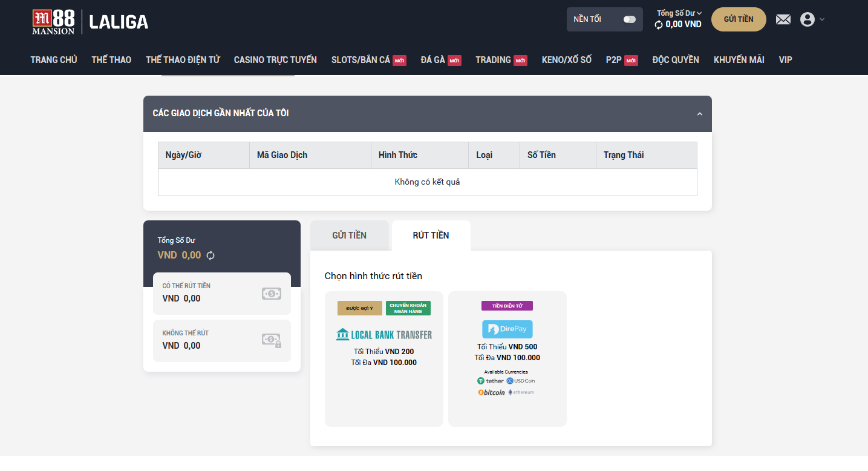Click the withdrawable cash icon
This screenshot has width=868, height=471.
(272, 294)
